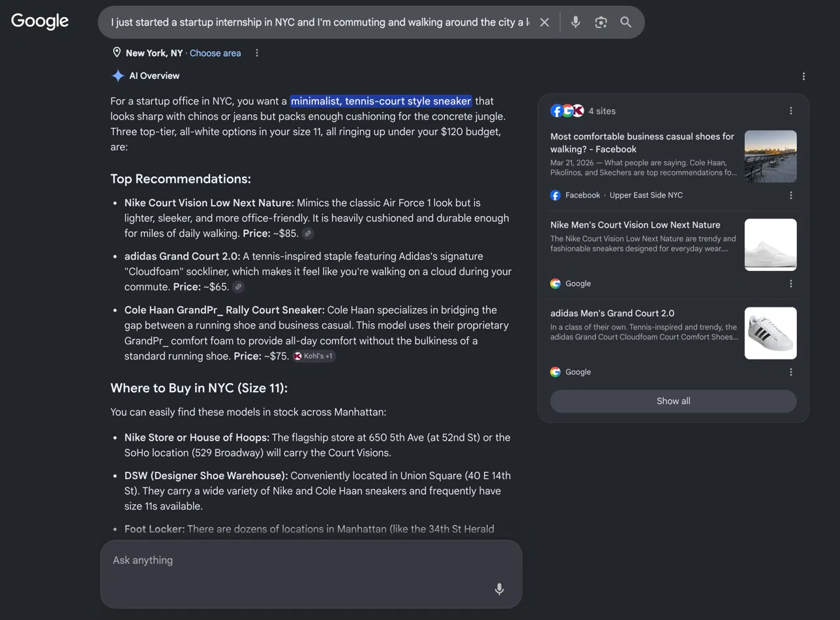Viewport: 840px width, 620px height.
Task: Click Google favicon under the Nike result
Action: (x=556, y=283)
